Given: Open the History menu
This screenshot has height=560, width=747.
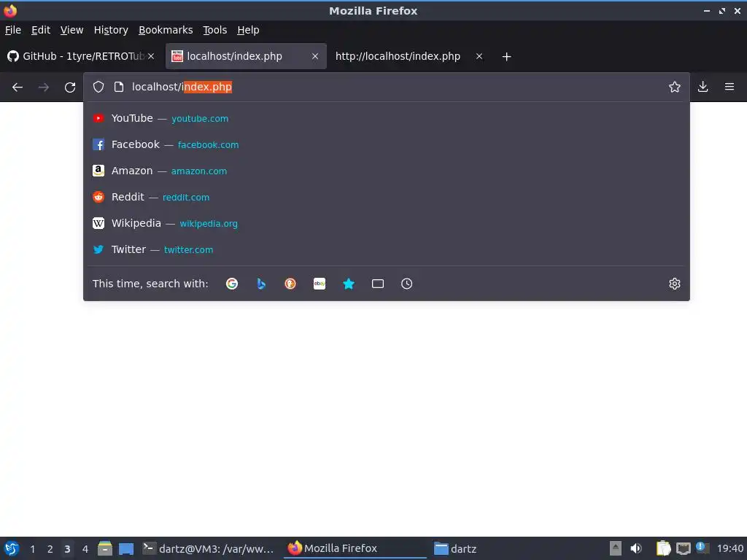Looking at the screenshot, I should tap(111, 30).
